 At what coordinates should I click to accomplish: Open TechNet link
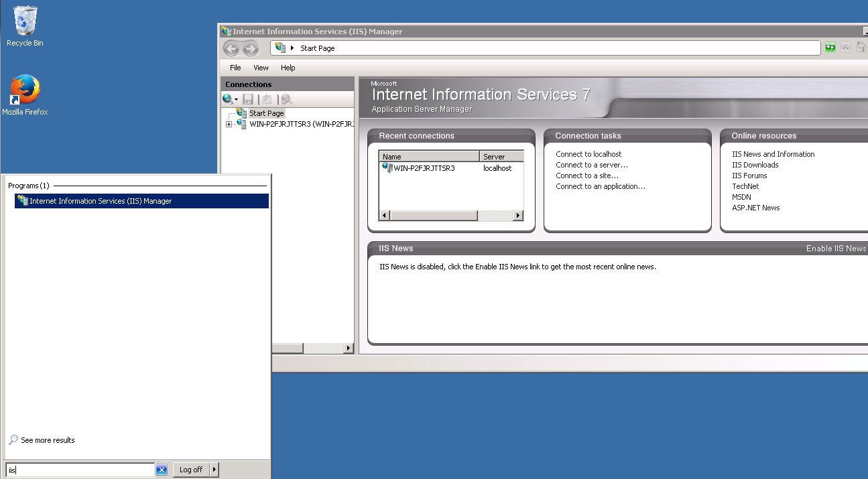tap(745, 186)
